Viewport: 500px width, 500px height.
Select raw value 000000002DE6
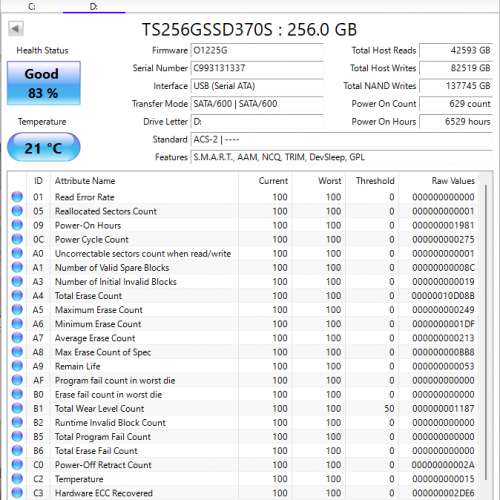pos(443,493)
